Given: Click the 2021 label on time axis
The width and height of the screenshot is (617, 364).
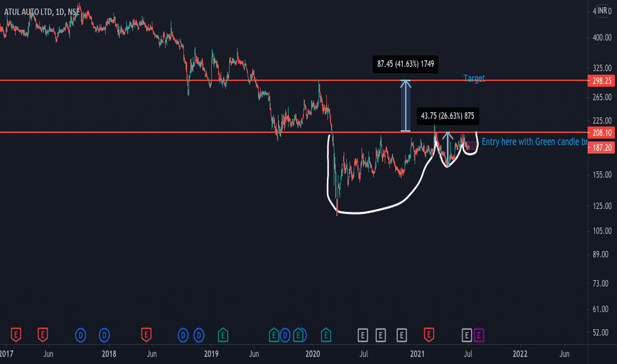Looking at the screenshot, I should (x=417, y=354).
